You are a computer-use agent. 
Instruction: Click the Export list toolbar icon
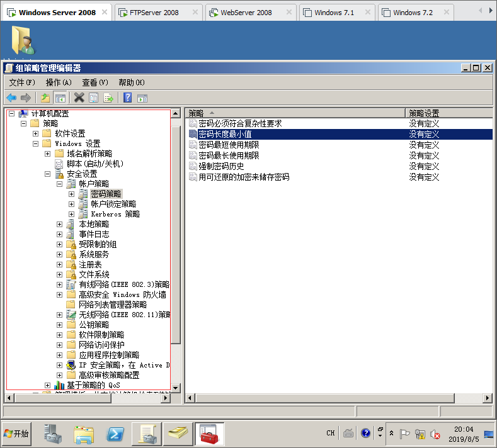tap(108, 98)
